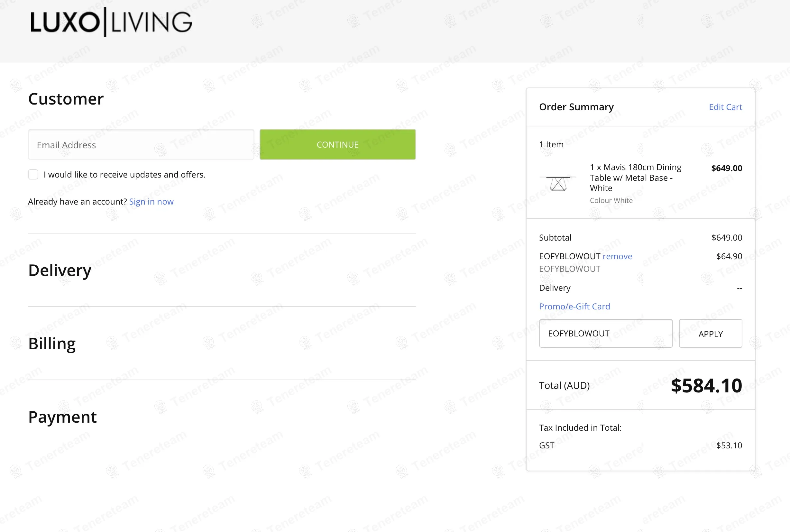Click the 'Tax Included in Total:' text
The height and width of the screenshot is (532, 790).
click(x=580, y=427)
